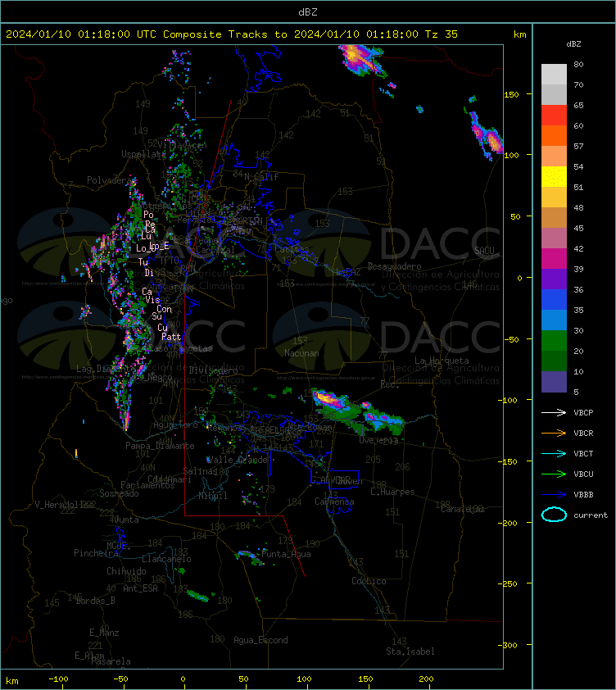Click the -300 tick on vertical axis
This screenshot has height=690, width=616.
coord(510,645)
